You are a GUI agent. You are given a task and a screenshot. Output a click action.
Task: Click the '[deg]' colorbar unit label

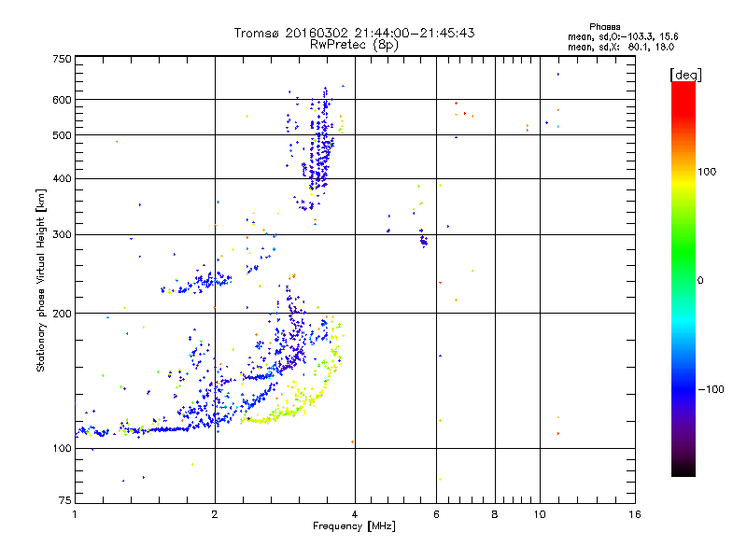coord(685,75)
